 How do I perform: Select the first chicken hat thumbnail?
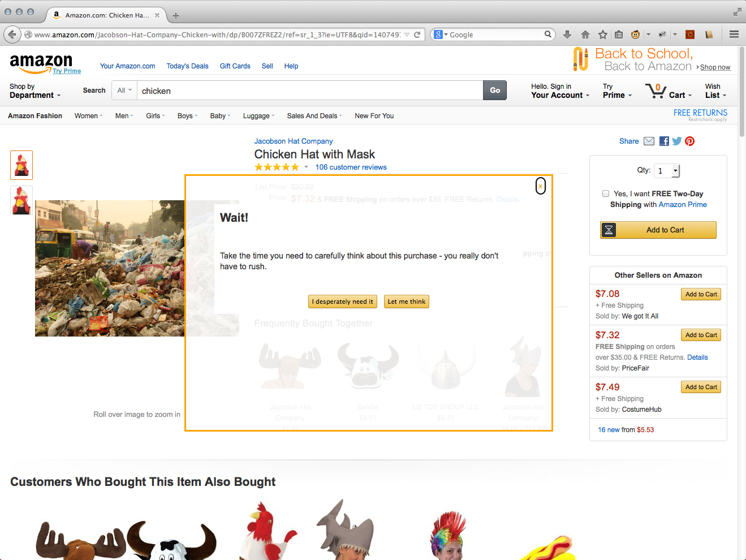tap(21, 165)
